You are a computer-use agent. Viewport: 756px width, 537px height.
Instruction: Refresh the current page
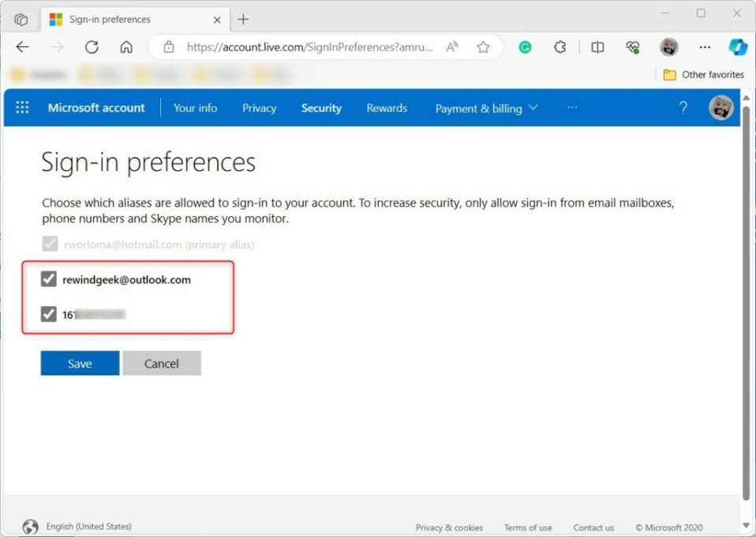pos(92,47)
